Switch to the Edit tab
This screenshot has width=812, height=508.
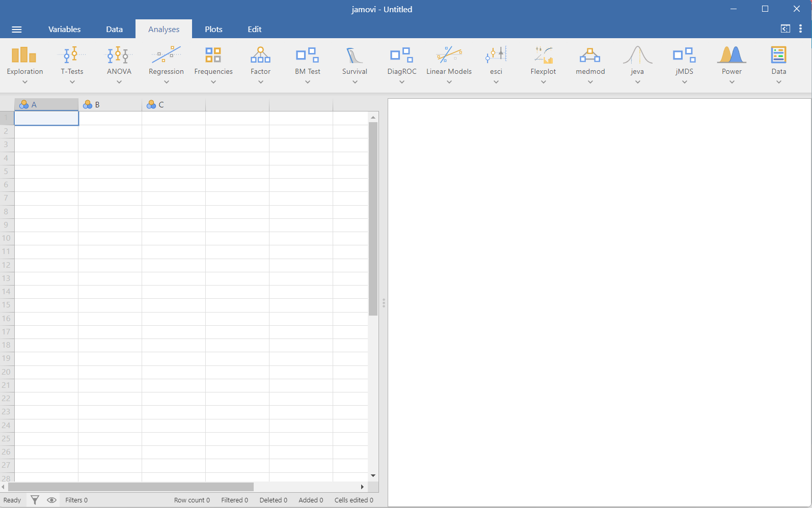pyautogui.click(x=254, y=29)
